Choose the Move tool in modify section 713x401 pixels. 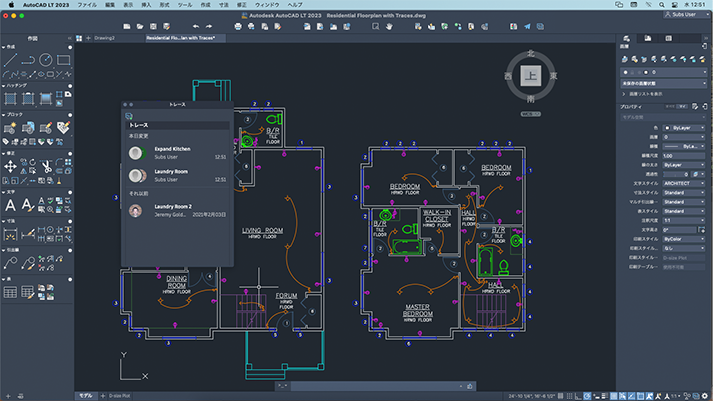[x=10, y=166]
